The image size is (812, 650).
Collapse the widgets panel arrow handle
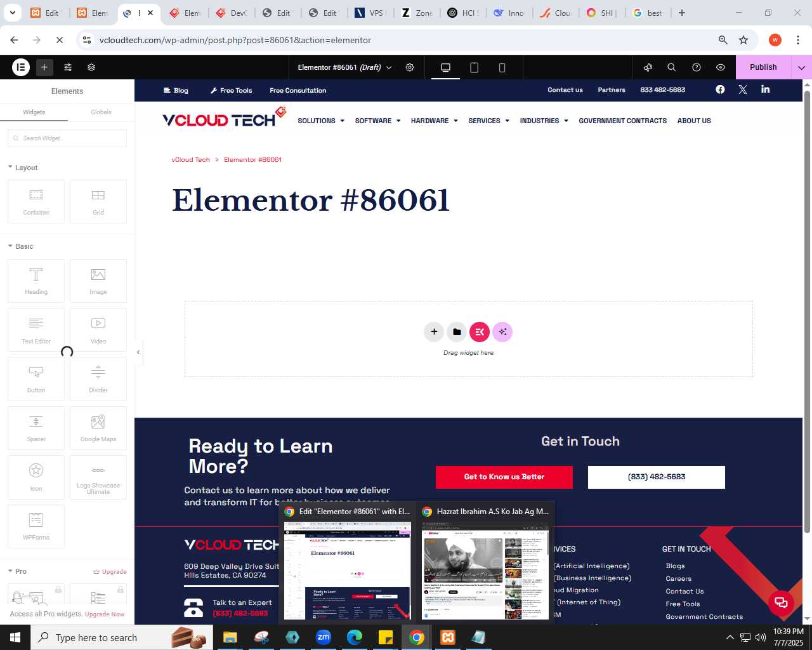(x=138, y=352)
